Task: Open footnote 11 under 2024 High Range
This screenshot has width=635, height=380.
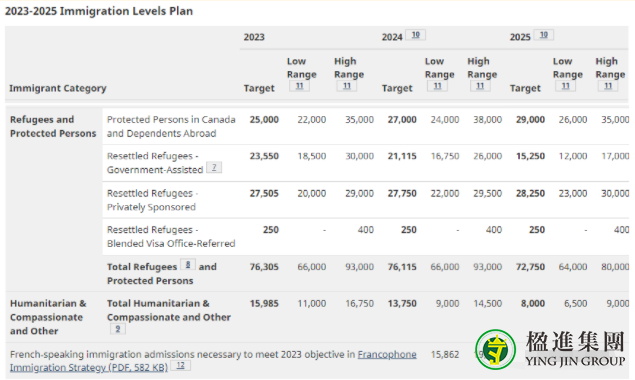Action: coord(480,86)
